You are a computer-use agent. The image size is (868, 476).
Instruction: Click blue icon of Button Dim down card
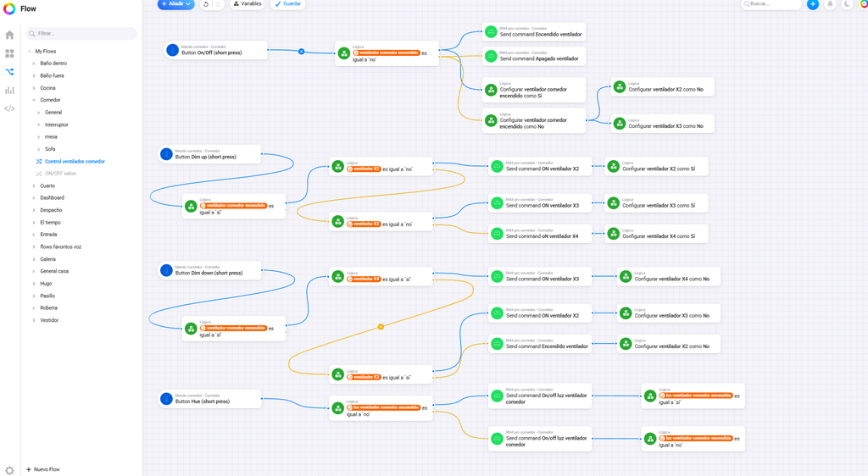pyautogui.click(x=166, y=270)
